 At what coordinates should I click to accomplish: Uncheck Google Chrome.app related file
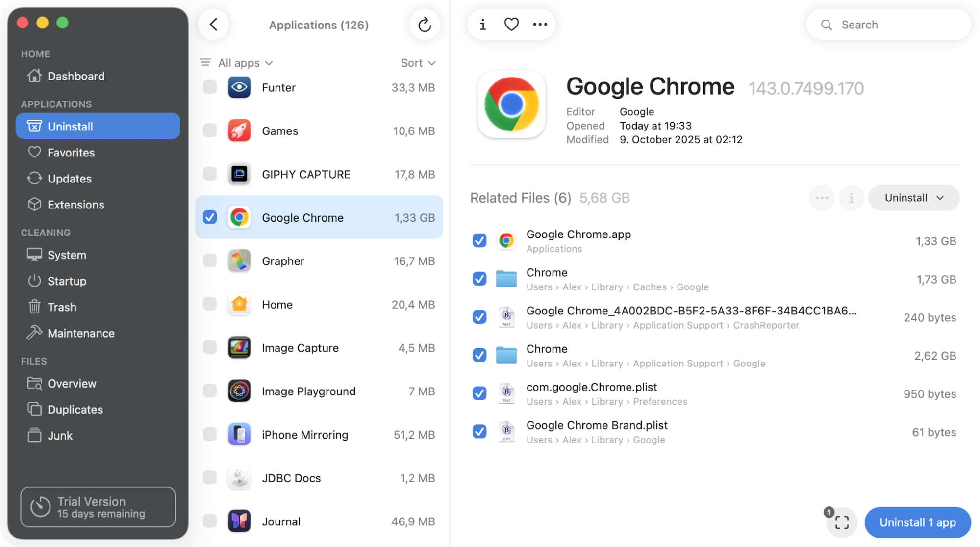click(x=479, y=240)
